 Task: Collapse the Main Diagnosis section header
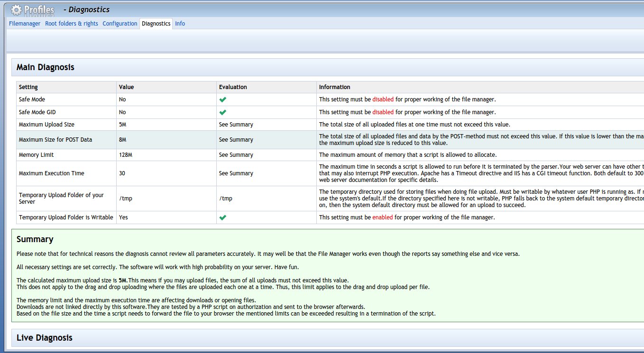pyautogui.click(x=46, y=67)
